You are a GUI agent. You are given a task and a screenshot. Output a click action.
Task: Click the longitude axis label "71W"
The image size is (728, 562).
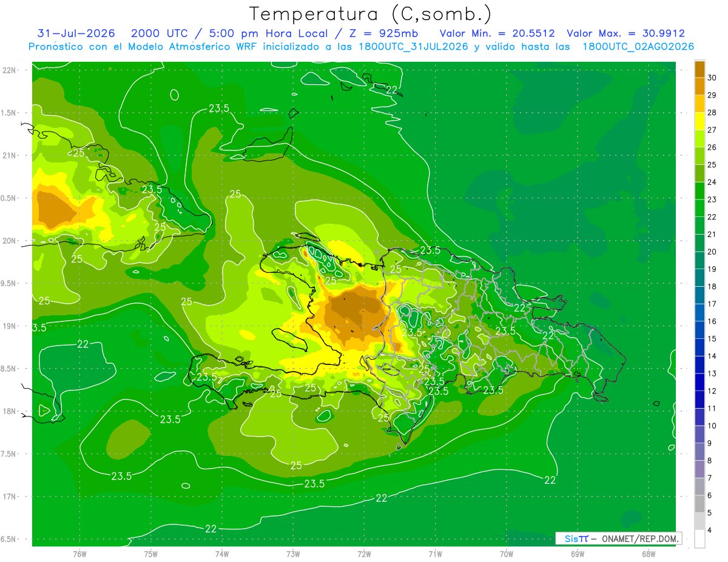tap(435, 554)
